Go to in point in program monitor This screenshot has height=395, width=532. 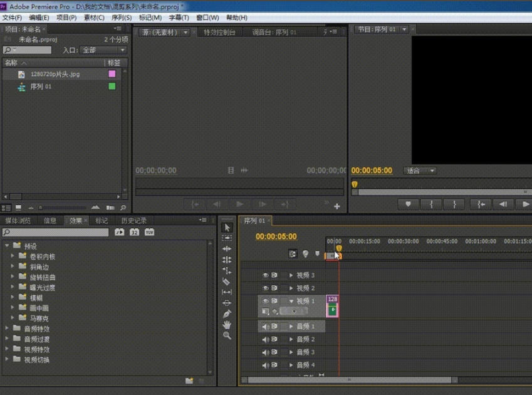click(481, 204)
